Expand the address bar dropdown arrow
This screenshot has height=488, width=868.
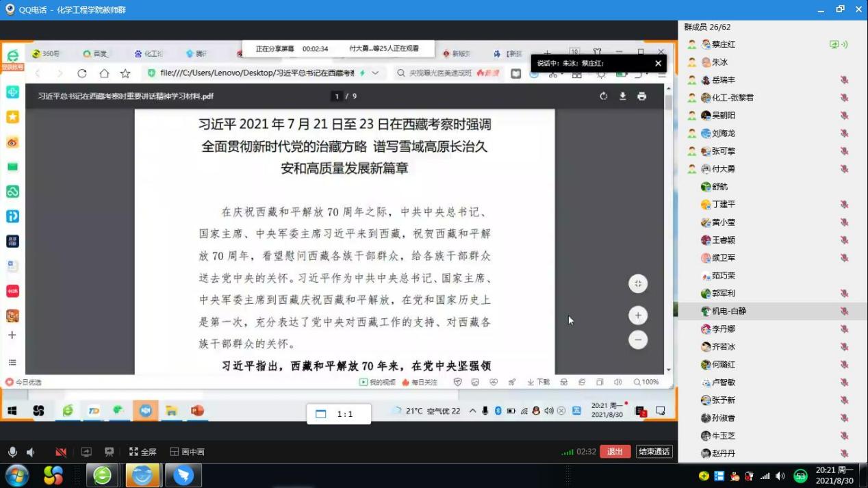click(375, 73)
